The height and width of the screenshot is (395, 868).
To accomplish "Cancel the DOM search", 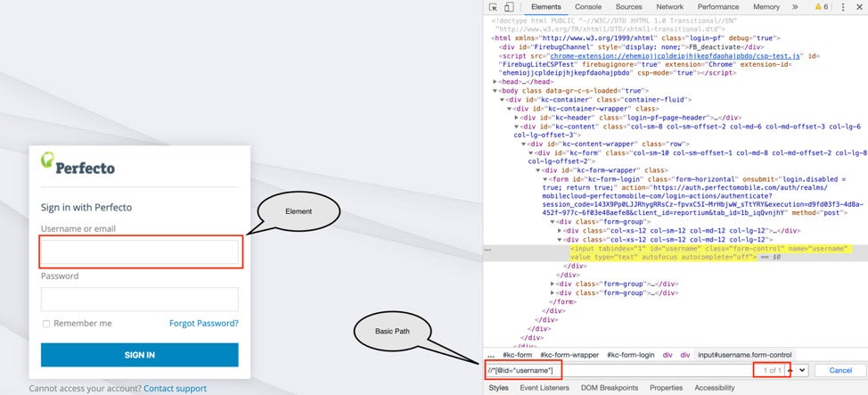I will 839,370.
